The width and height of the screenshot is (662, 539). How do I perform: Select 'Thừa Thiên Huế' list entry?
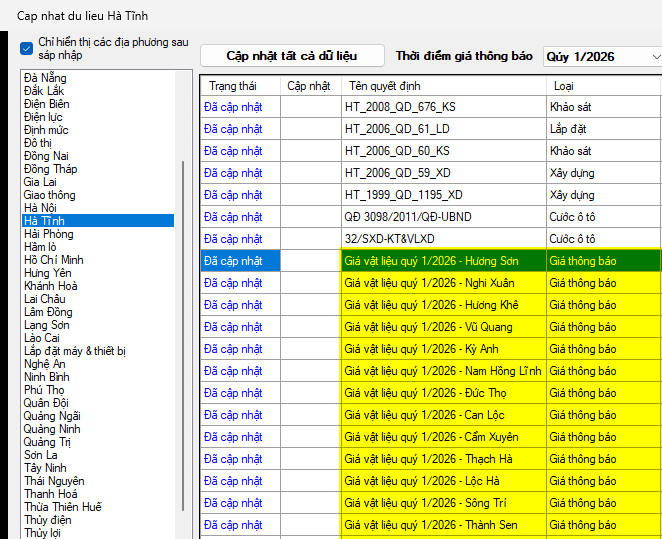pos(62,507)
